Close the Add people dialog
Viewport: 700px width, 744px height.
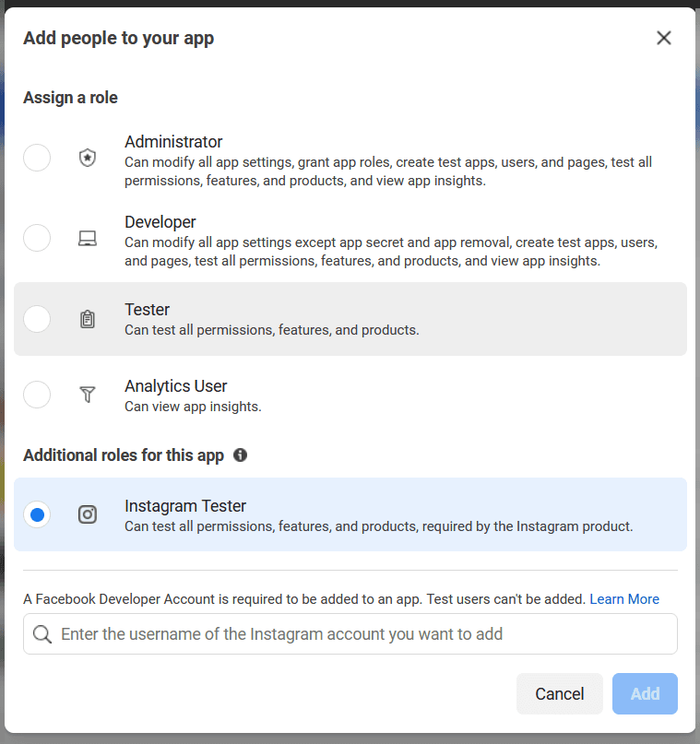coord(664,38)
